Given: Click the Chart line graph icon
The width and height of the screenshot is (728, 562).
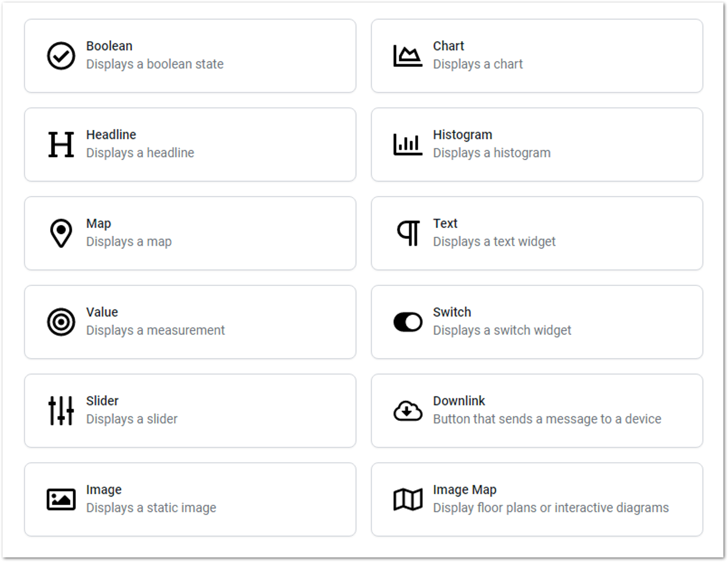Looking at the screenshot, I should coord(407,55).
